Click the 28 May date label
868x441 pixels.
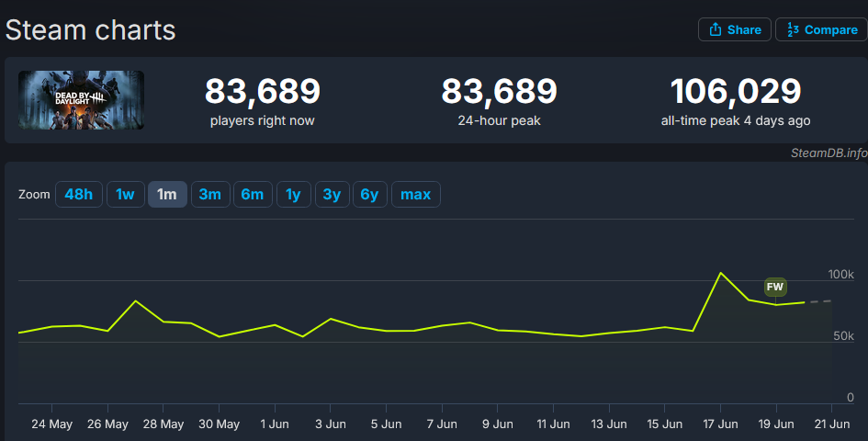[163, 424]
